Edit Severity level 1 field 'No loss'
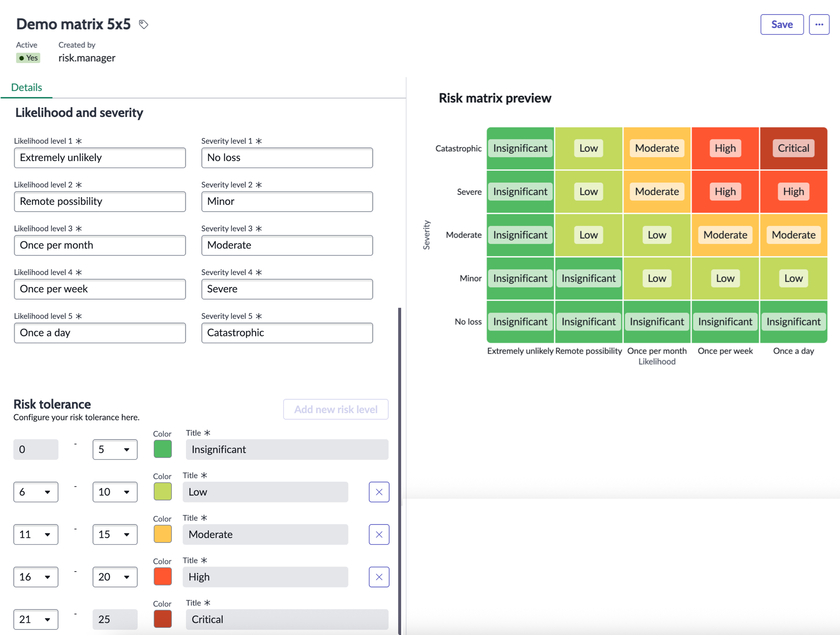Image resolution: width=840 pixels, height=635 pixels. point(287,158)
